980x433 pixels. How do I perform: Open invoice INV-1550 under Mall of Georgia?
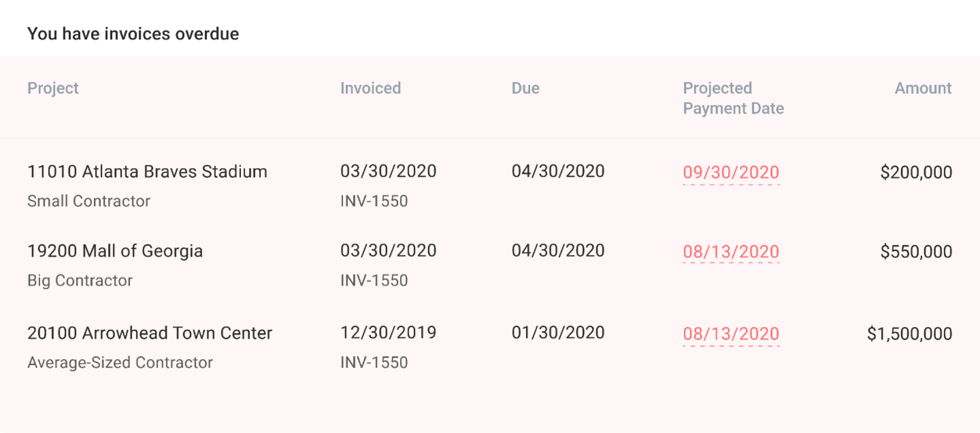click(x=374, y=280)
